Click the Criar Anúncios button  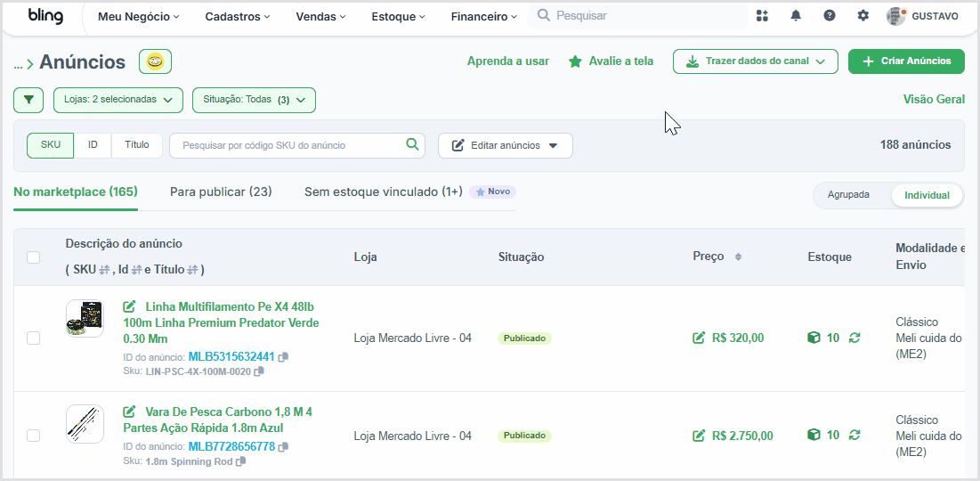(x=906, y=61)
